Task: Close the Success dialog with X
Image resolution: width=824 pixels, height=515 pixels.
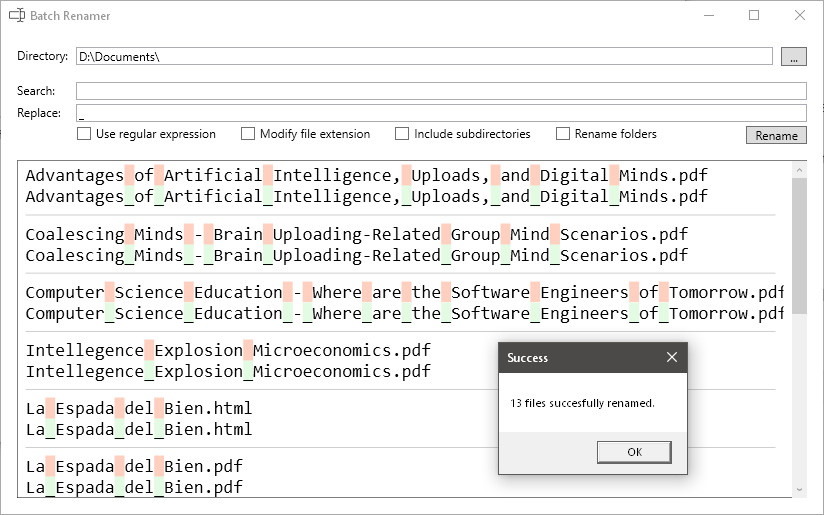Action: 671,357
